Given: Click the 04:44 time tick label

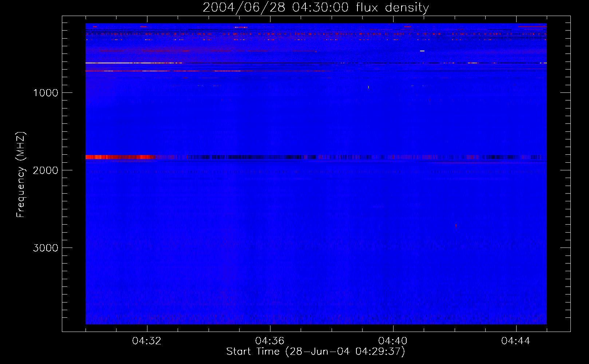Looking at the screenshot, I should (x=516, y=341).
